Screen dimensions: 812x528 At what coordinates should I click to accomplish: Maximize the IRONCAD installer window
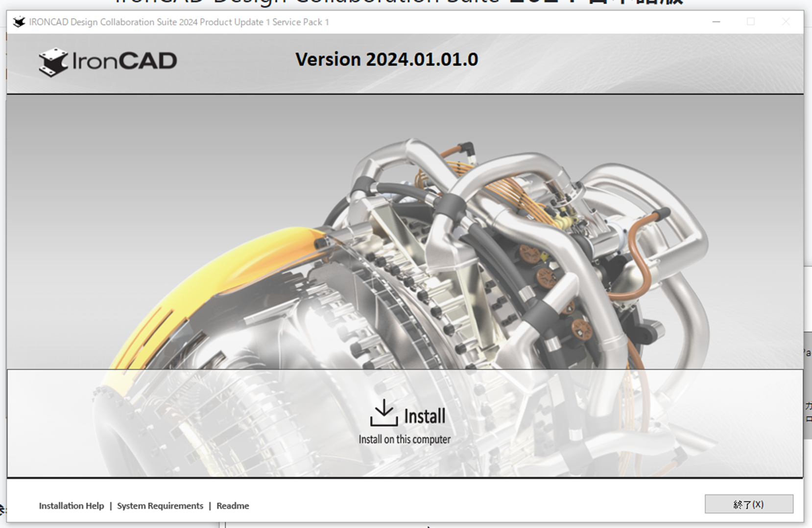click(x=751, y=22)
